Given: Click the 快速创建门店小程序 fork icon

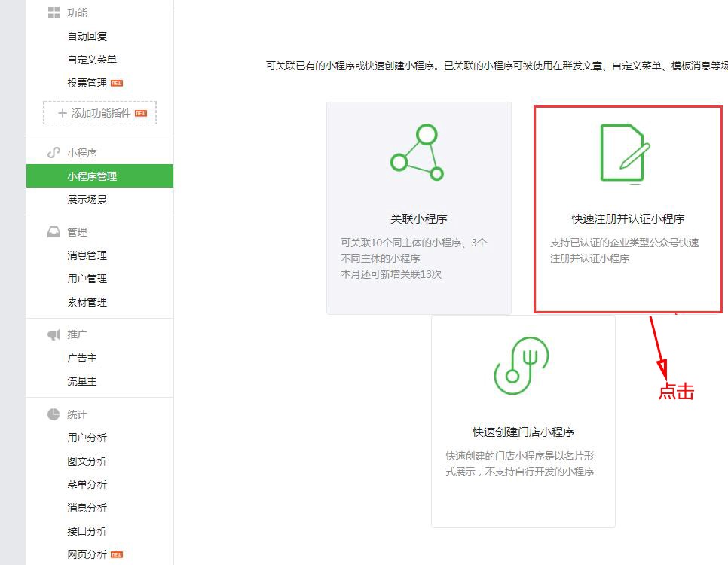Looking at the screenshot, I should click(x=521, y=365).
